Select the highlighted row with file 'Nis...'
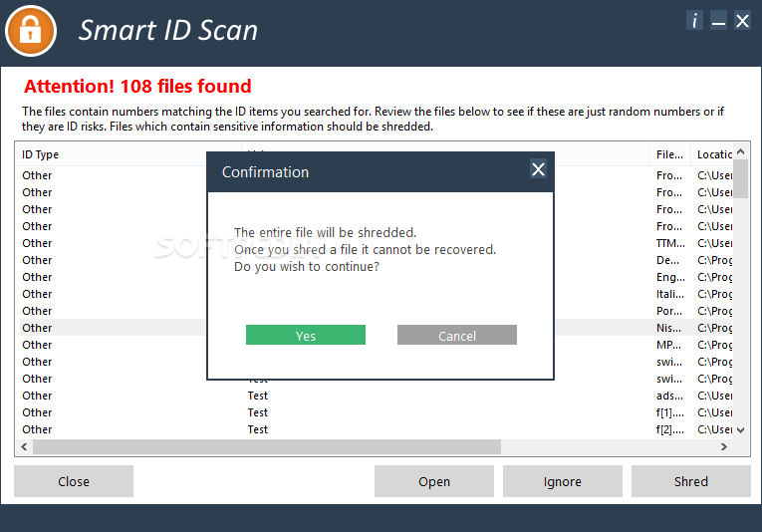Viewport: 762px width, 532px height. tap(377, 328)
